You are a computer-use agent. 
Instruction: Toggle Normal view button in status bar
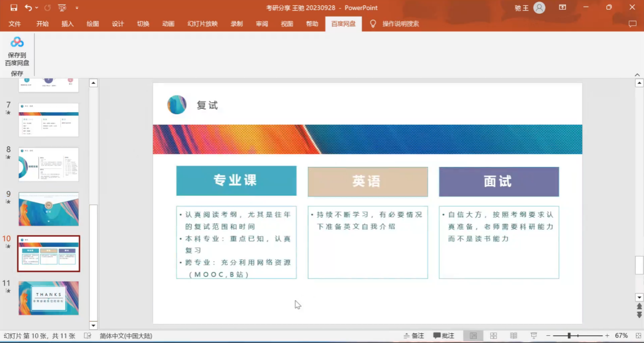[x=473, y=336]
